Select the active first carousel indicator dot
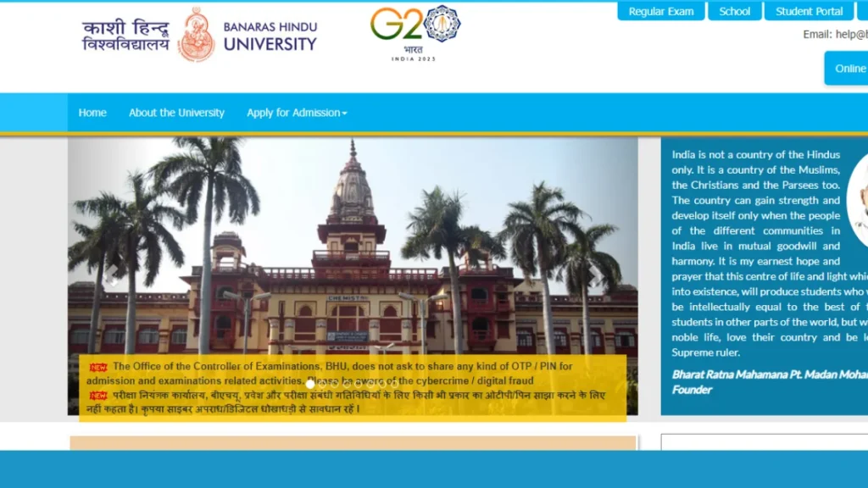 310,384
